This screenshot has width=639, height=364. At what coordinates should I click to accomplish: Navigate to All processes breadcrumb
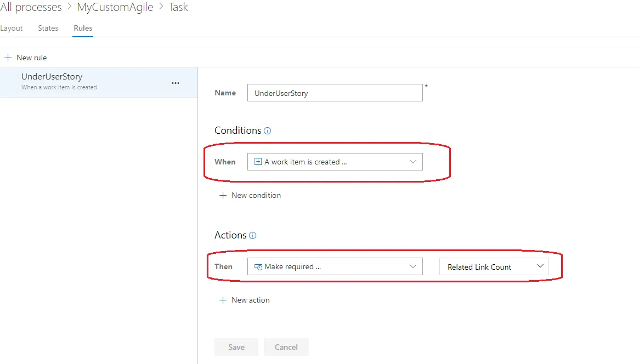(x=31, y=7)
